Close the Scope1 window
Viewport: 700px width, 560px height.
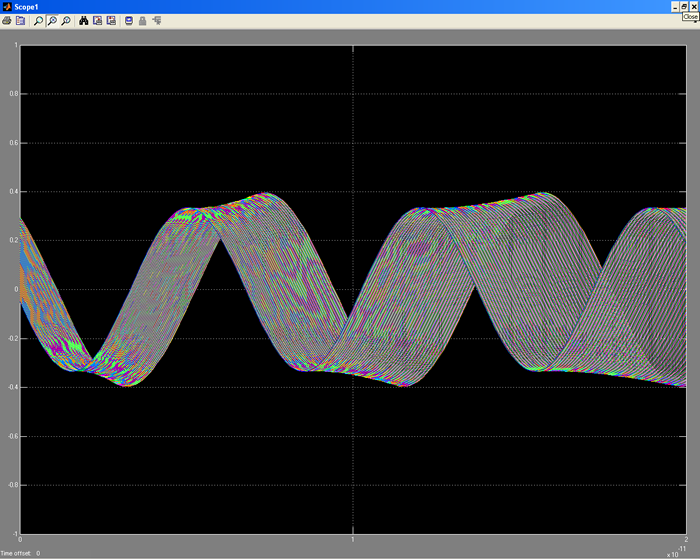point(694,6)
